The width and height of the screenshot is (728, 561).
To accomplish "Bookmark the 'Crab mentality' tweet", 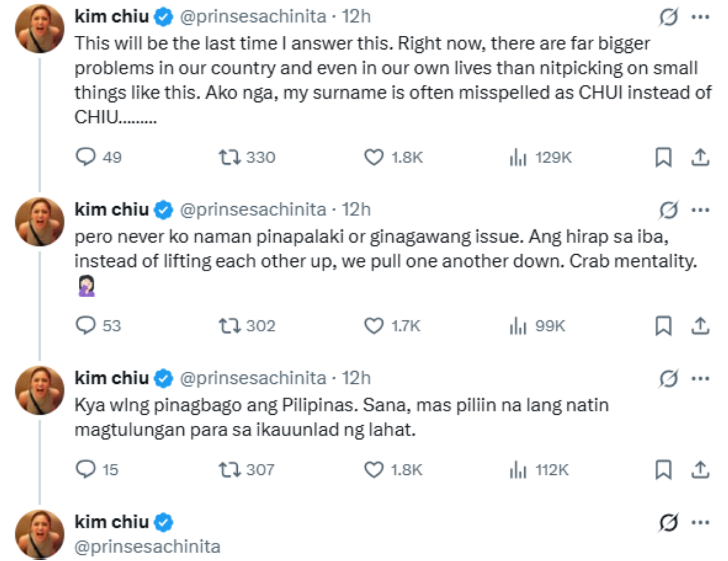I will pos(663,326).
